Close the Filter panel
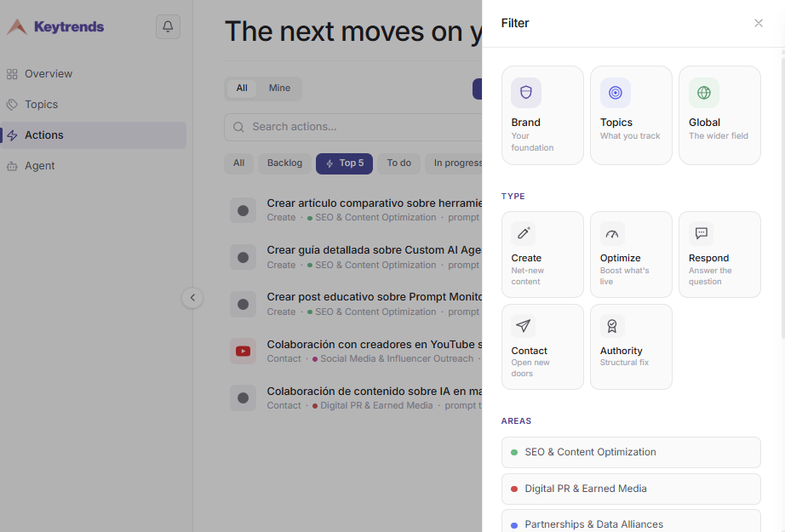Image resolution: width=785 pixels, height=532 pixels. (759, 23)
